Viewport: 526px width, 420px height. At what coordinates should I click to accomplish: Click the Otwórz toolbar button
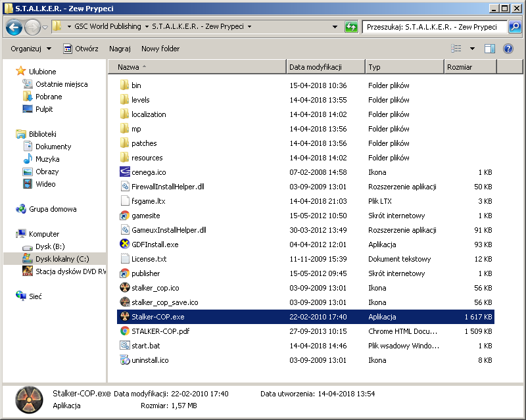coord(81,49)
